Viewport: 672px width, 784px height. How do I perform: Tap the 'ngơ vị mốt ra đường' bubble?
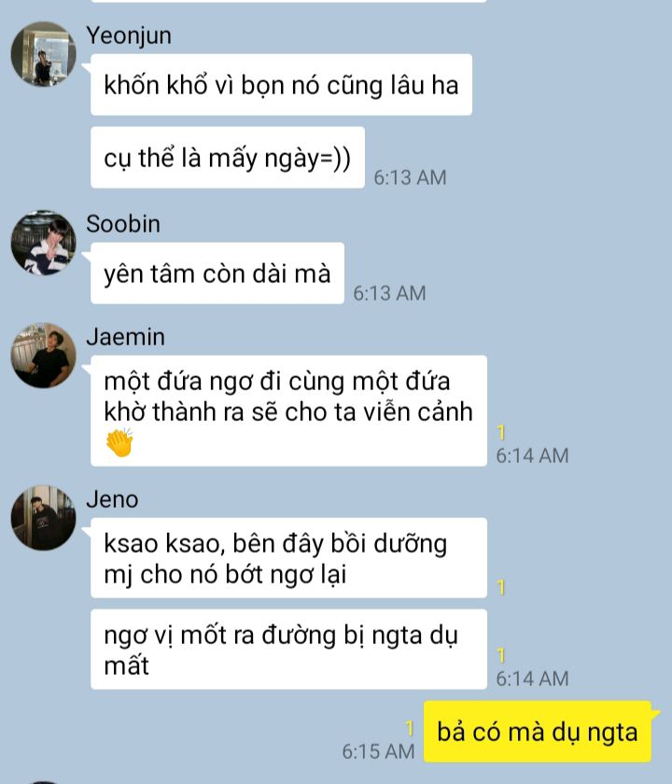(x=288, y=650)
